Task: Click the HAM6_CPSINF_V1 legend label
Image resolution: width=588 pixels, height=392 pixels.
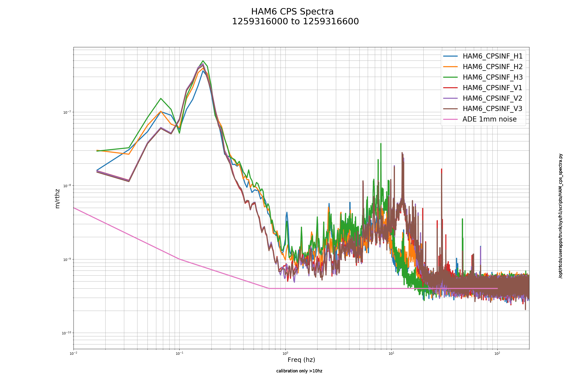Action: tap(492, 88)
